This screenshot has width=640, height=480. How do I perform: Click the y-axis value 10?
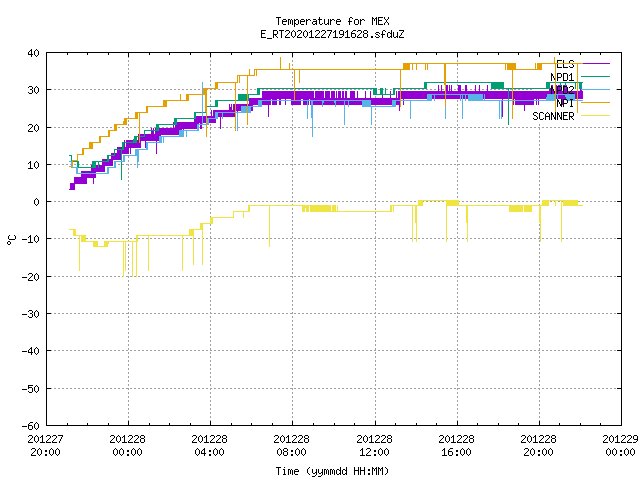point(33,165)
